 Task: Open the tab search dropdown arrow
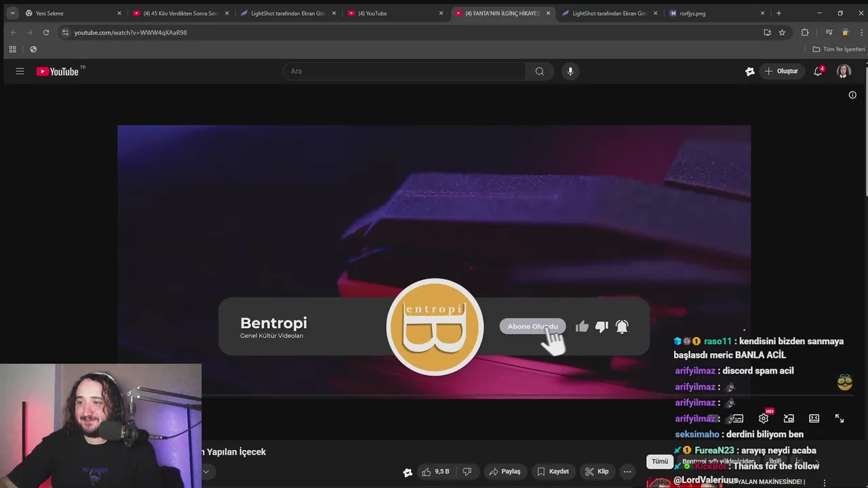coord(12,13)
